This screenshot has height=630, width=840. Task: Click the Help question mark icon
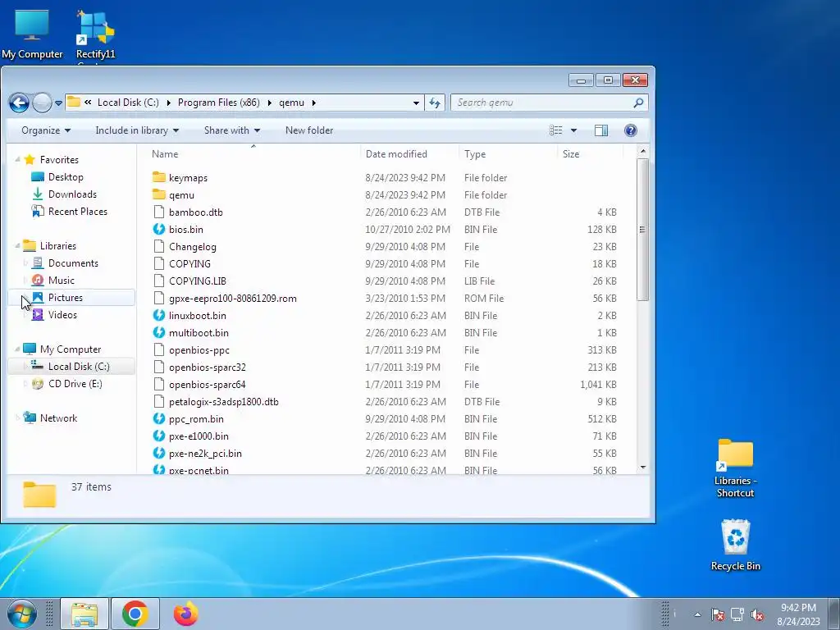(631, 130)
